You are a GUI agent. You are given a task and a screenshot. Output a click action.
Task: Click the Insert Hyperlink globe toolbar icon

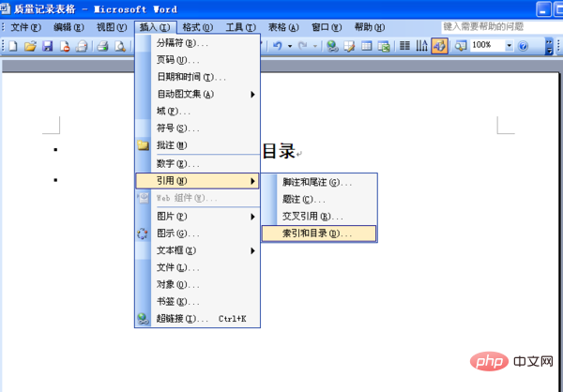click(332, 45)
